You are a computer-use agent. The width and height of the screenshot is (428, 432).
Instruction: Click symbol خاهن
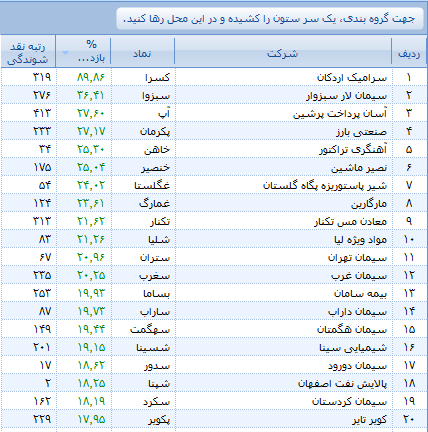(157, 150)
